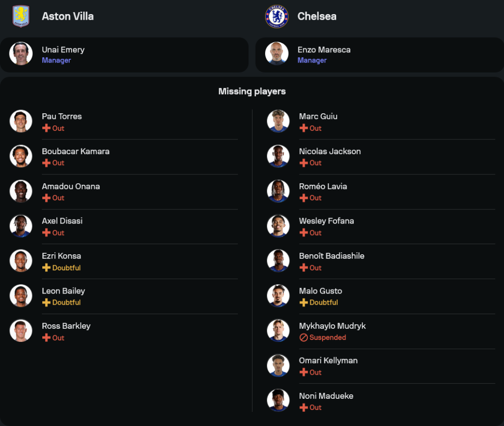504x426 pixels.
Task: Click Roméo Lavia's player avatar
Action: pos(278,191)
